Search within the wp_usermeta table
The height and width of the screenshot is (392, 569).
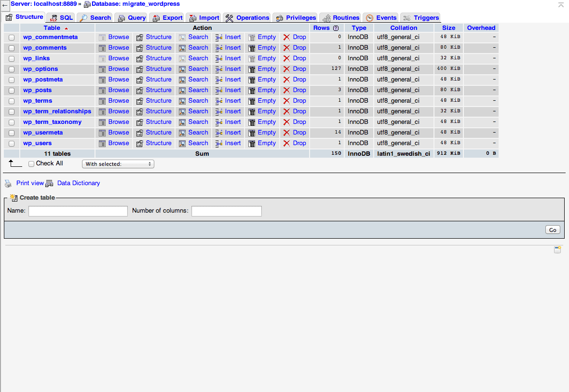pyautogui.click(x=198, y=132)
